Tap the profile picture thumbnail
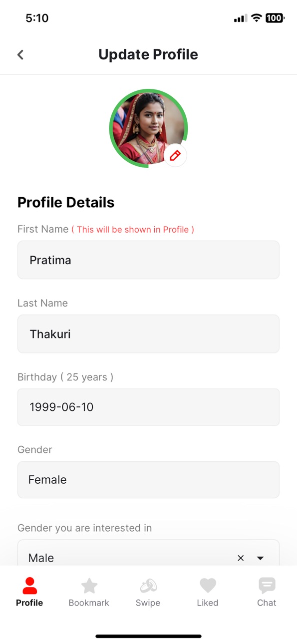 148,128
